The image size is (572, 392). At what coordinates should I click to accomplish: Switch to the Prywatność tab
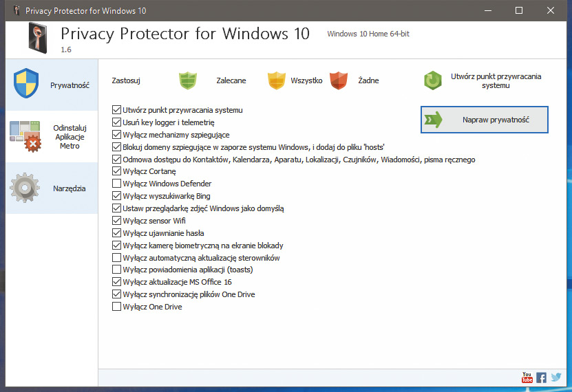[52, 85]
